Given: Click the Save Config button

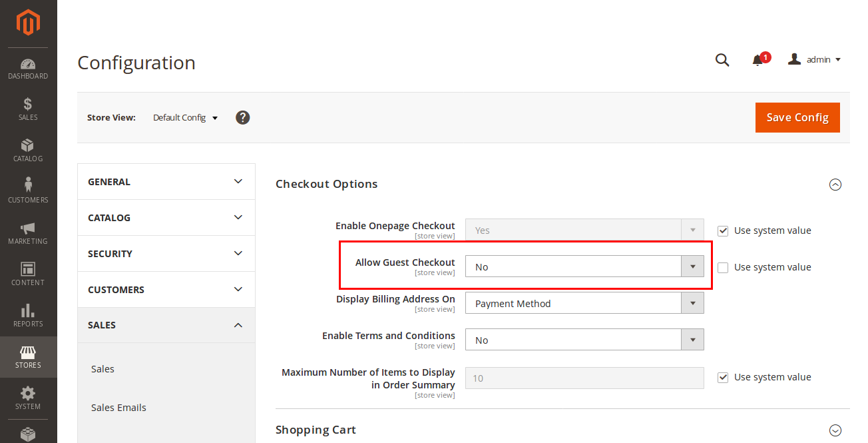Looking at the screenshot, I should click(797, 117).
